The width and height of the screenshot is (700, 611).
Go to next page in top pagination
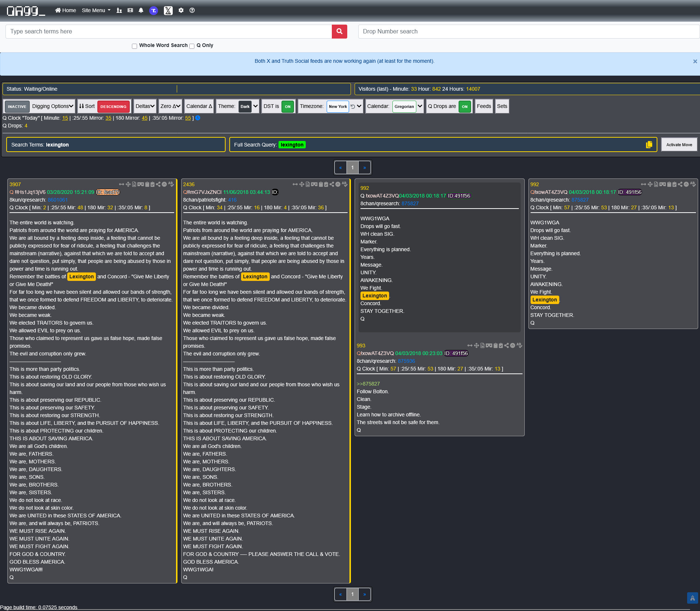(365, 167)
